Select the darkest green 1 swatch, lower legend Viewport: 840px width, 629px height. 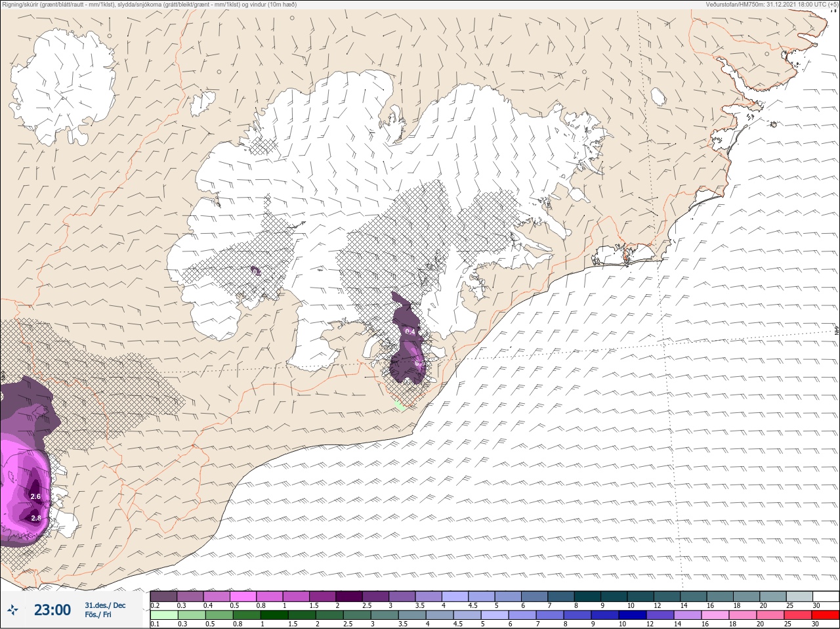[x=274, y=615]
